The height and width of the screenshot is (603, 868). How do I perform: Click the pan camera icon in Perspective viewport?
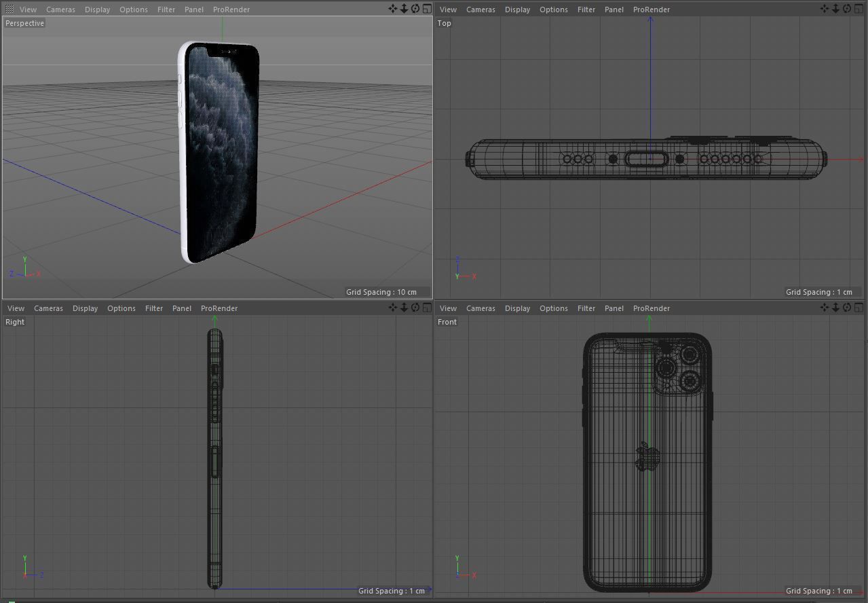pyautogui.click(x=393, y=9)
